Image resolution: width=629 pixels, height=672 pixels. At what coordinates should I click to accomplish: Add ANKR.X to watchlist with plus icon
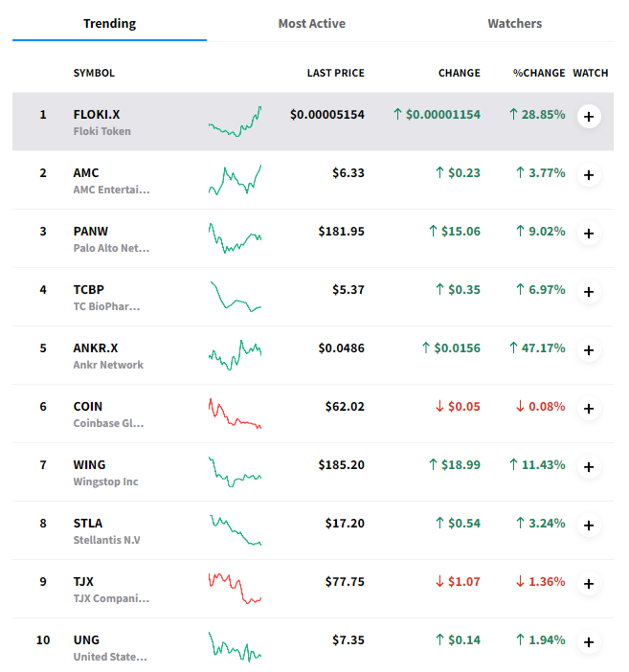589,350
